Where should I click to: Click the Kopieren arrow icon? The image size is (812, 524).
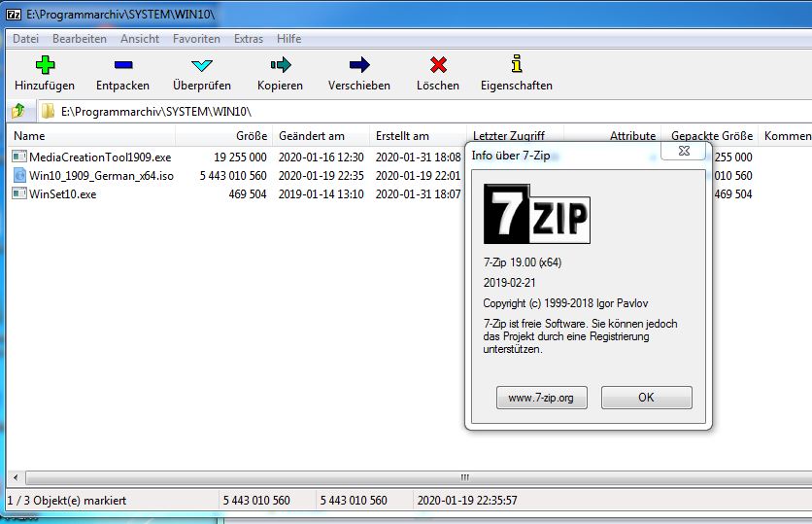[x=281, y=65]
